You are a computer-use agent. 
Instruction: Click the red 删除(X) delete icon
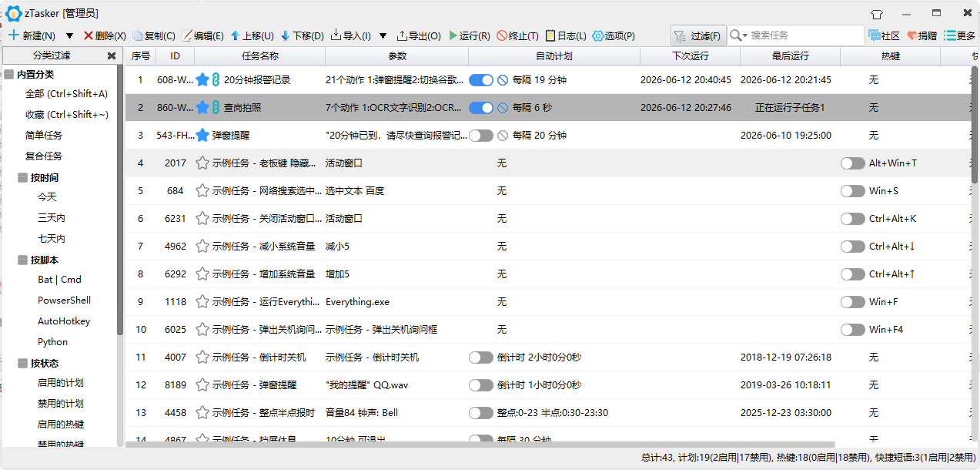89,35
